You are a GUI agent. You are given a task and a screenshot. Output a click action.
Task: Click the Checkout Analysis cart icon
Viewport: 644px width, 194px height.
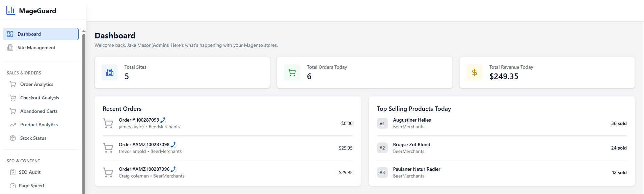13,97
